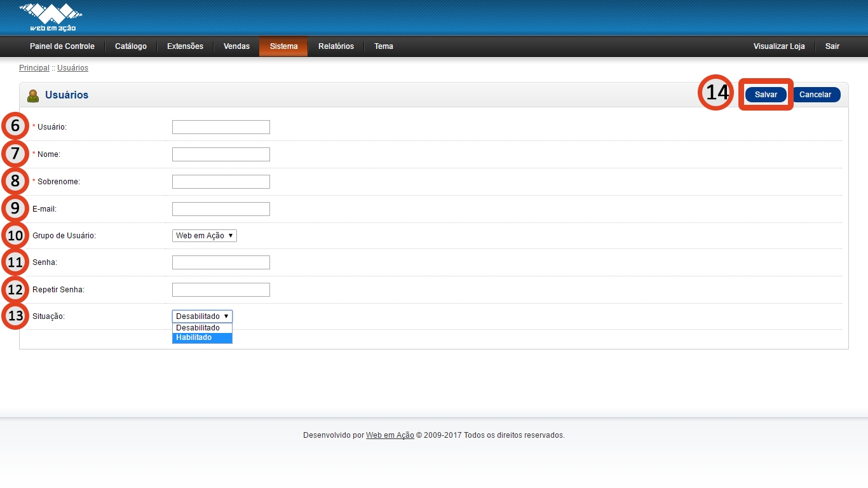The image size is (868, 488).
Task: Open the Catálogo menu
Action: tap(131, 46)
